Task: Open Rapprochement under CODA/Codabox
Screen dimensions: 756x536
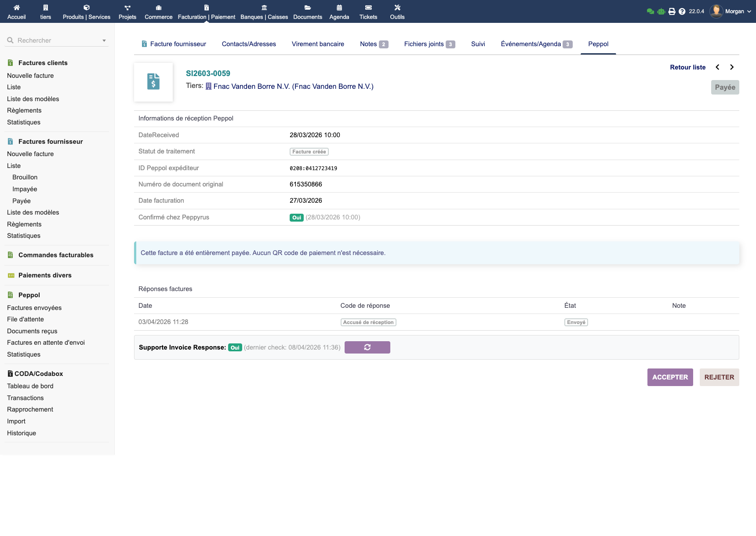Action: click(x=30, y=409)
